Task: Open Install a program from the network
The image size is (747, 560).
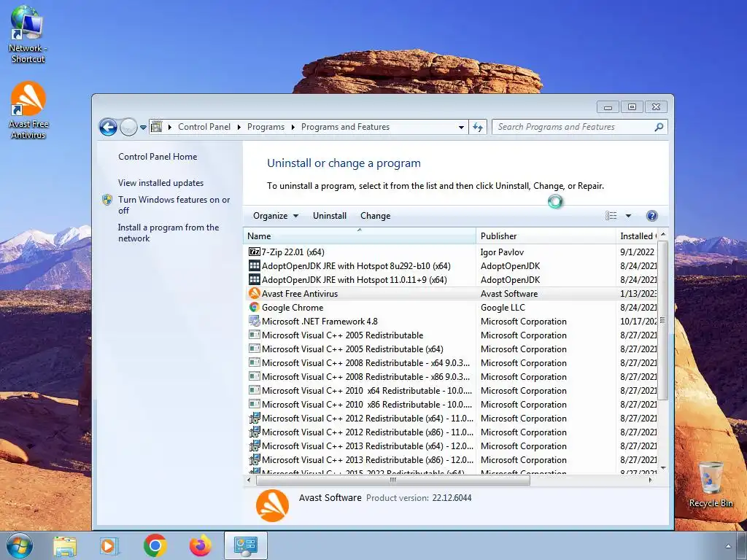Action: click(169, 233)
